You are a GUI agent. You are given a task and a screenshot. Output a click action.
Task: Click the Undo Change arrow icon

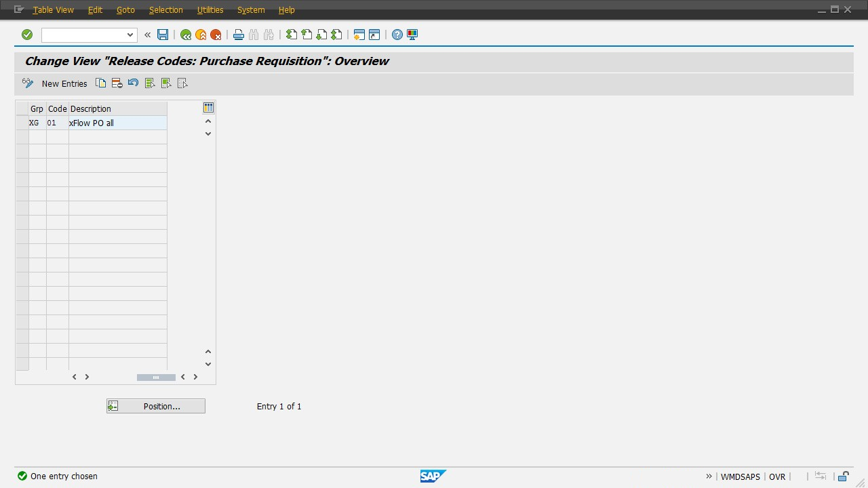[x=133, y=83]
